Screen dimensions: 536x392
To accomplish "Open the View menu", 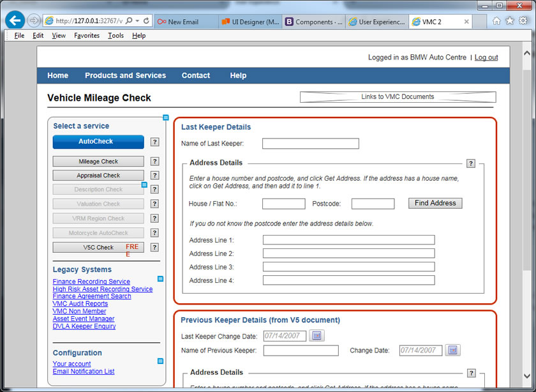I will 59,35.
